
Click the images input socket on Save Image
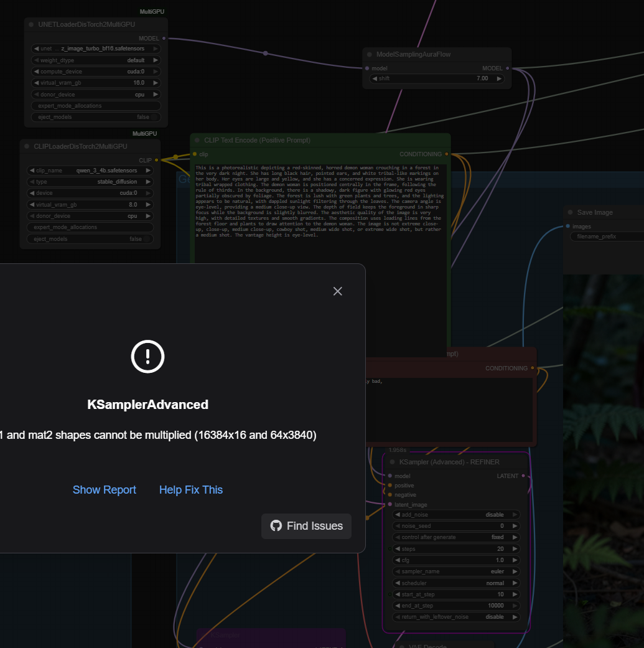click(568, 226)
